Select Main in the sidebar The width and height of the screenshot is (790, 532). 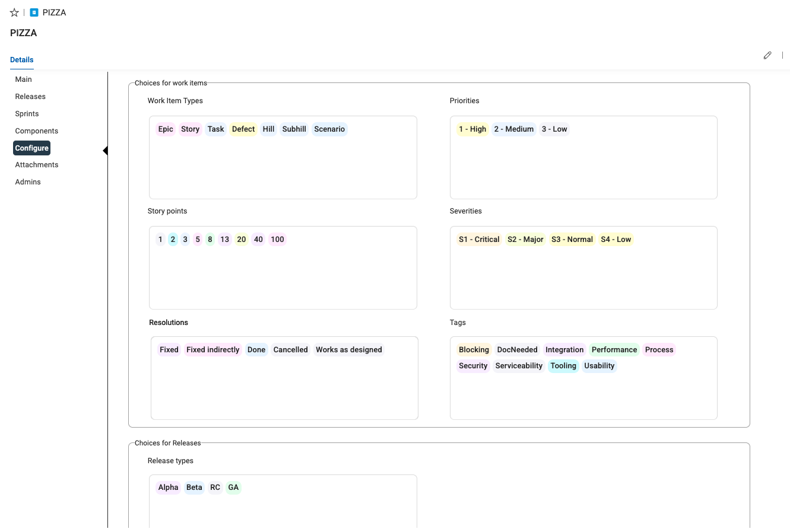pyautogui.click(x=24, y=79)
